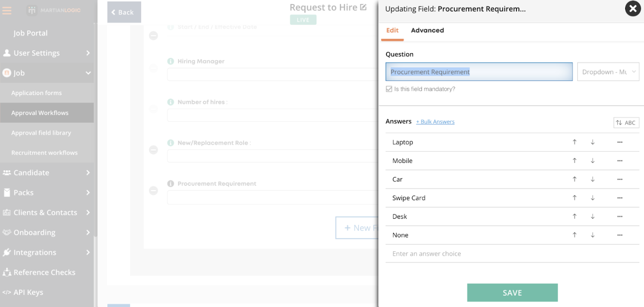The width and height of the screenshot is (644, 307).
Task: Move Laptop answer down
Action: [x=592, y=142]
